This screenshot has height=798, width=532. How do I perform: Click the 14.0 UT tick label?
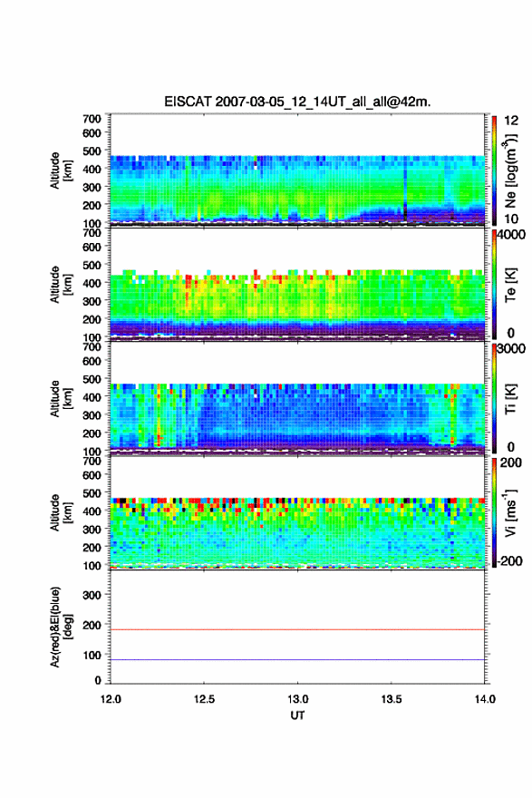(485, 699)
